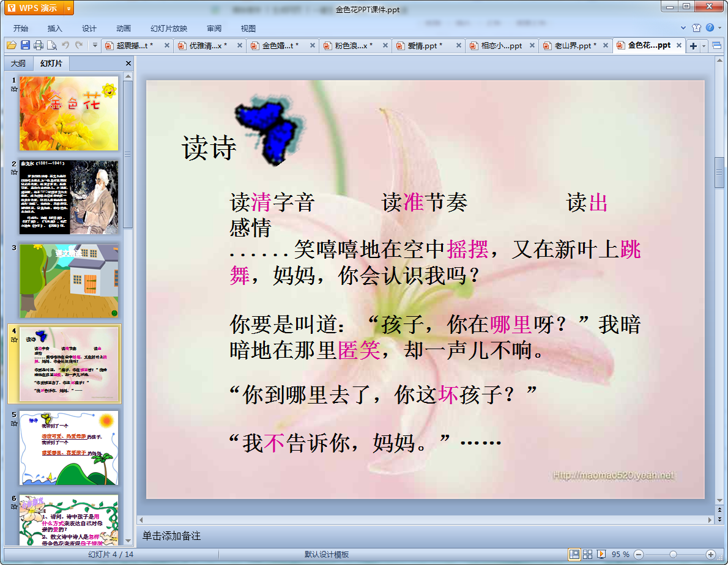This screenshot has width=728, height=565.
Task: Zoom out with the minus button
Action: click(639, 555)
